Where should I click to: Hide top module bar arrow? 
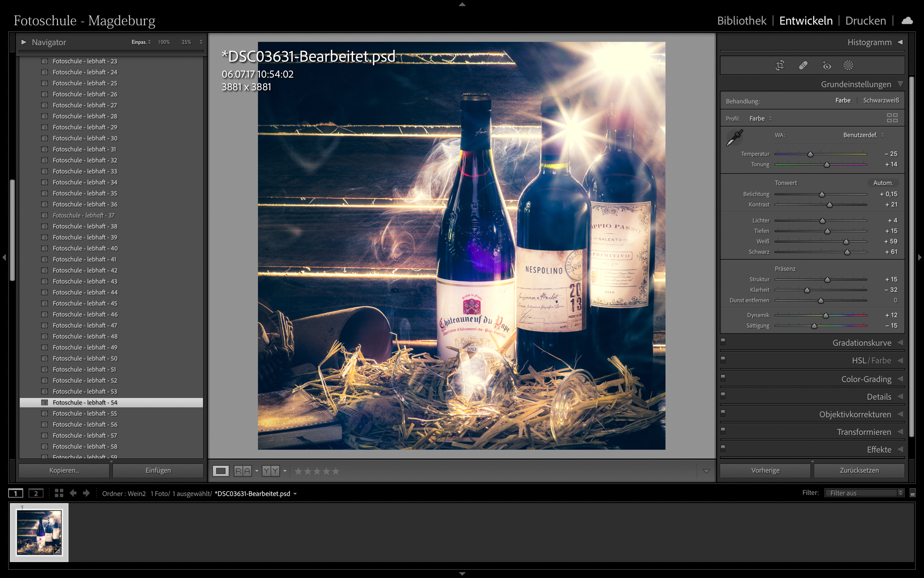[x=462, y=4]
